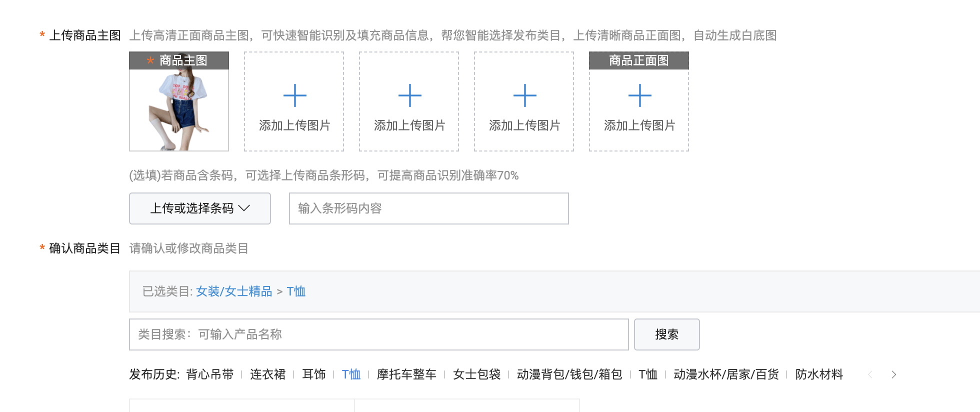
Task: Click plus icon in second empty upload slot
Action: 409,95
